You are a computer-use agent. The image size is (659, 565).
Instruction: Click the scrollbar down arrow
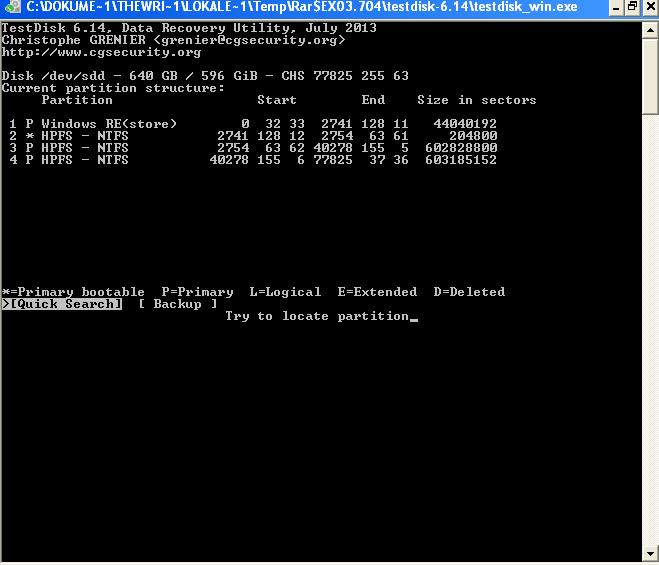tap(650, 554)
